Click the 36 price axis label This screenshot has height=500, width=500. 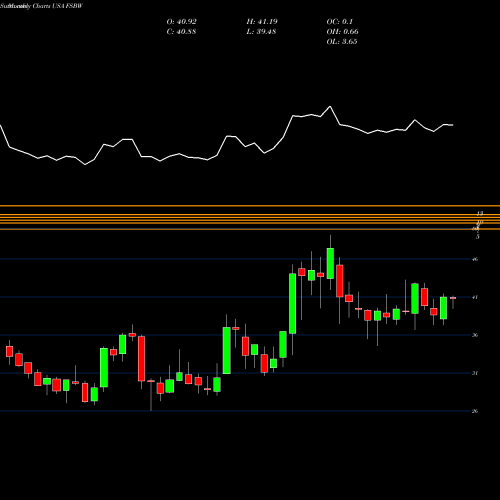(x=475, y=335)
